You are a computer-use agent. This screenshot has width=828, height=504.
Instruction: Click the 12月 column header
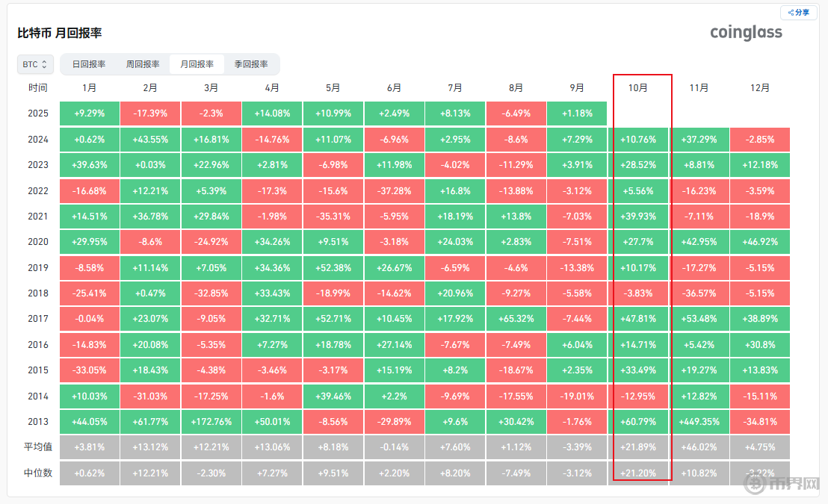click(x=759, y=88)
